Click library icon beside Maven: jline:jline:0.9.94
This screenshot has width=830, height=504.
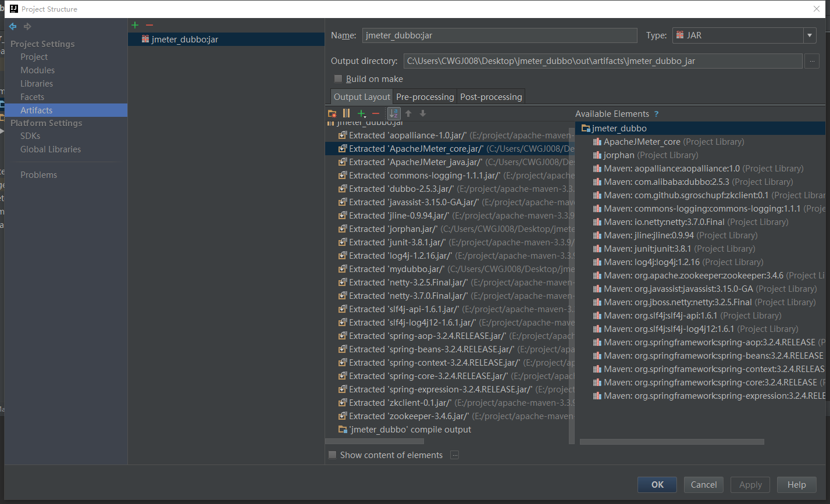597,235
